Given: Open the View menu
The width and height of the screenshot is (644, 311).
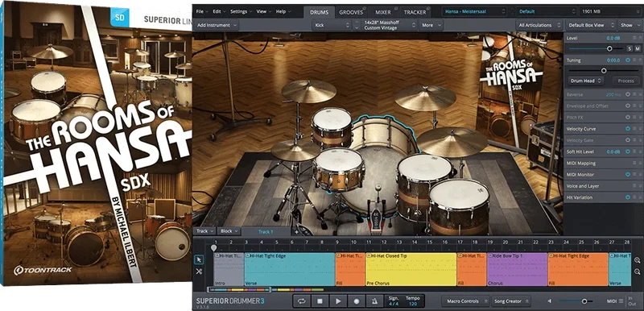Looking at the screenshot, I should tap(263, 11).
